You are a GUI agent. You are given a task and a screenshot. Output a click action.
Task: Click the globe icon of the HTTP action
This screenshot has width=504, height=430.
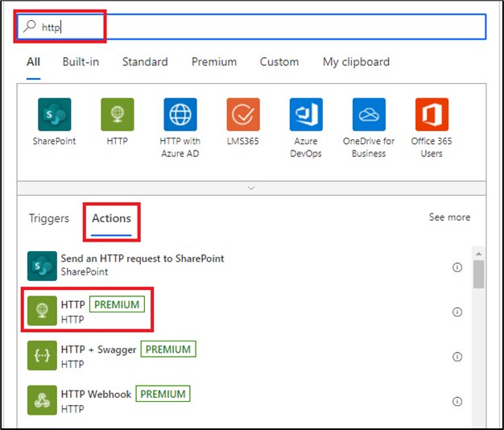click(42, 311)
